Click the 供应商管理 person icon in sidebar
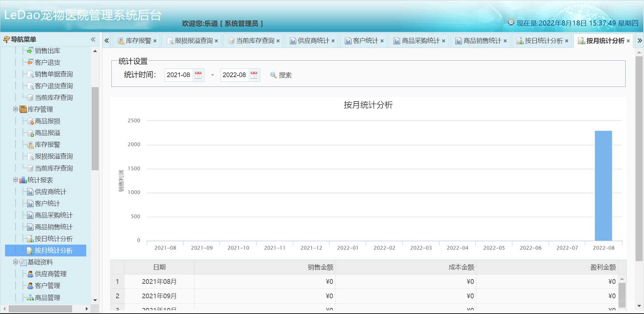 (x=30, y=274)
